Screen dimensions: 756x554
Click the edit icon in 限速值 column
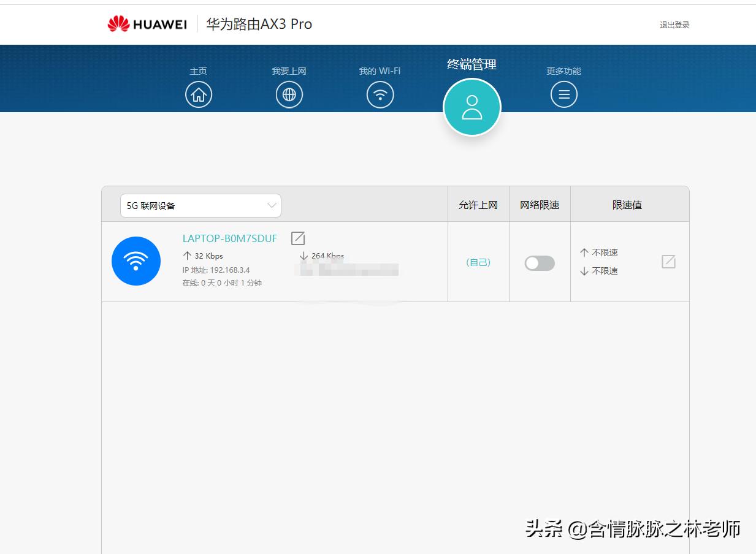[668, 261]
